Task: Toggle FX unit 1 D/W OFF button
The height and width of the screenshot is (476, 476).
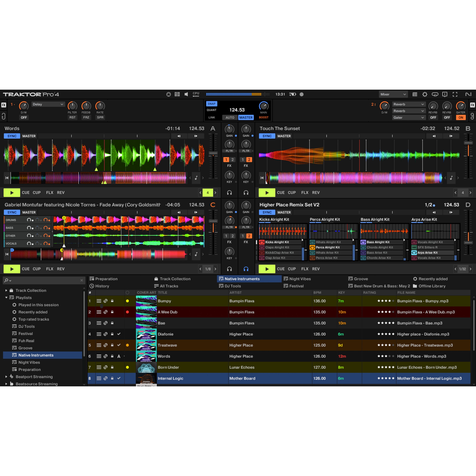Action: coord(24,118)
